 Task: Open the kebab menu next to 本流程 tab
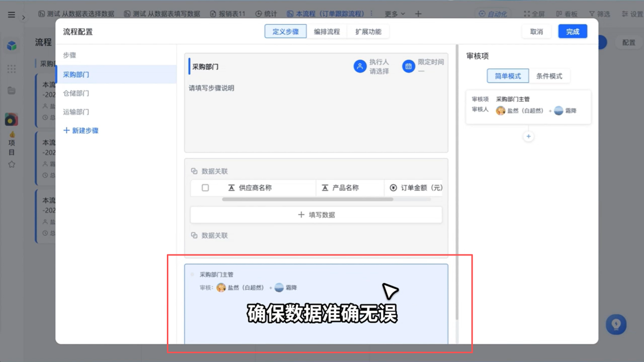pyautogui.click(x=372, y=14)
